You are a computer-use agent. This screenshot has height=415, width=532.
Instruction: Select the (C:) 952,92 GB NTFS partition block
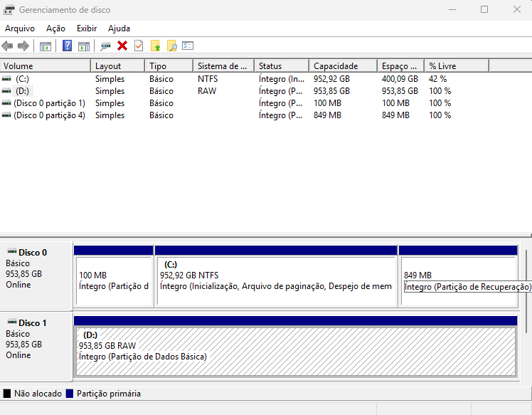click(x=276, y=282)
